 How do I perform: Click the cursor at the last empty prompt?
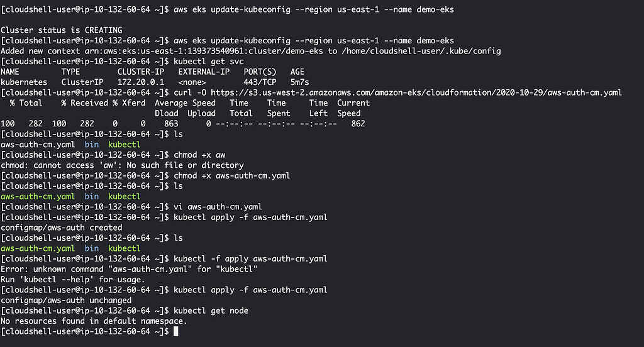coord(177,331)
